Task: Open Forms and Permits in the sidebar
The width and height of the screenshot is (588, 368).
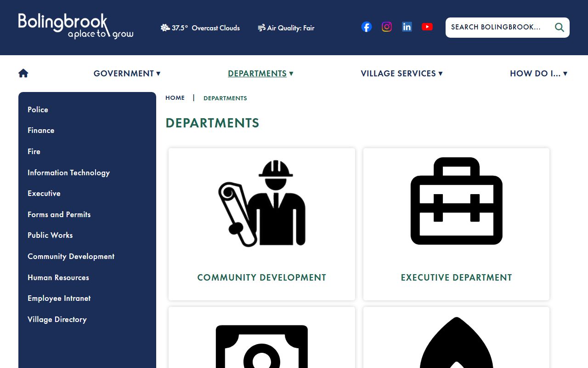Action: (x=59, y=214)
